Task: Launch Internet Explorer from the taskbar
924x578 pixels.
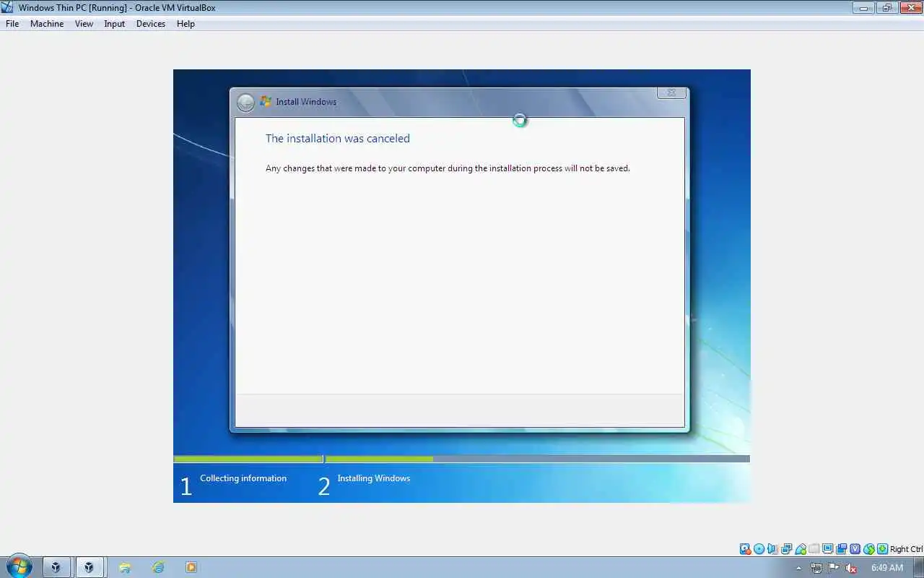Action: [158, 567]
